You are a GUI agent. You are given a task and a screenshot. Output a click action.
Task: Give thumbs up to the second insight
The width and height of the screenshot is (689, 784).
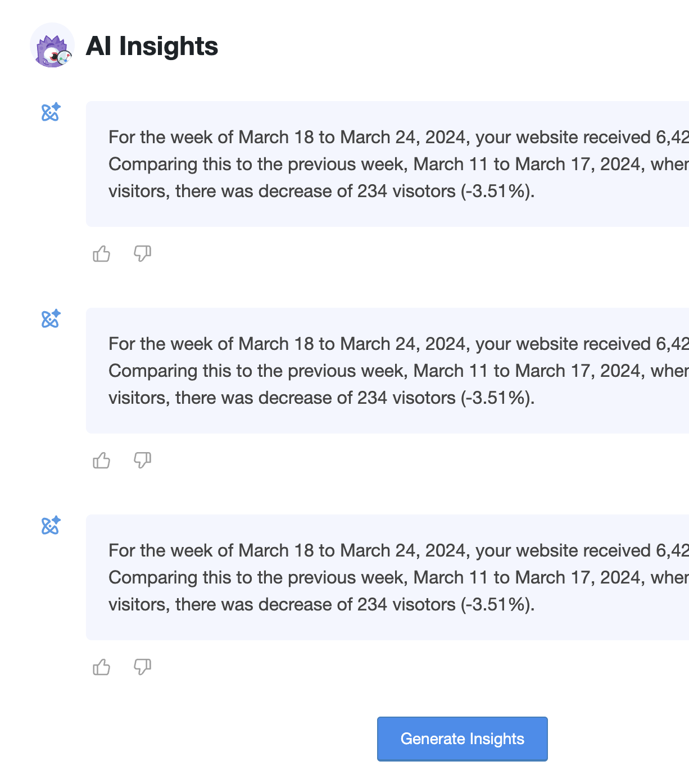[101, 461]
